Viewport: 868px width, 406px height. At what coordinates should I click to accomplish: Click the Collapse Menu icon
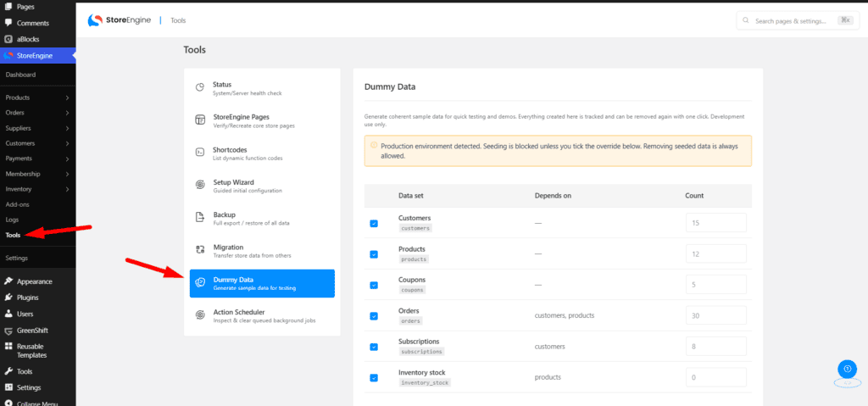(x=8, y=403)
